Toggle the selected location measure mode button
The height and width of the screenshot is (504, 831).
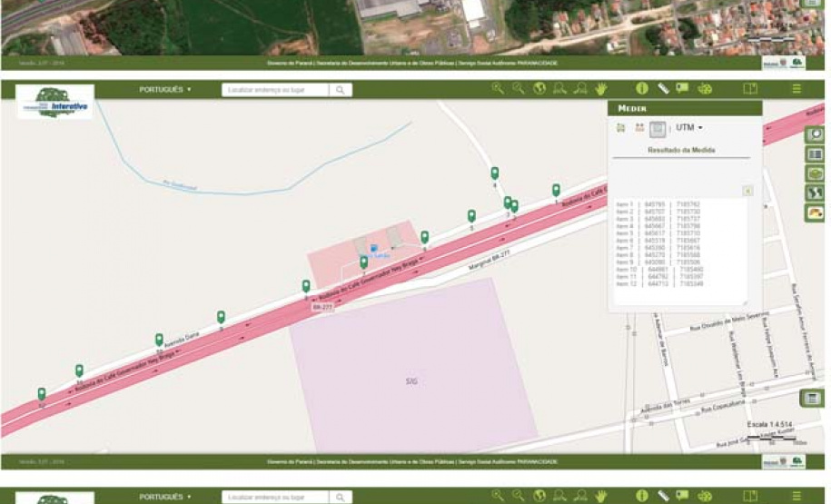[x=658, y=129]
